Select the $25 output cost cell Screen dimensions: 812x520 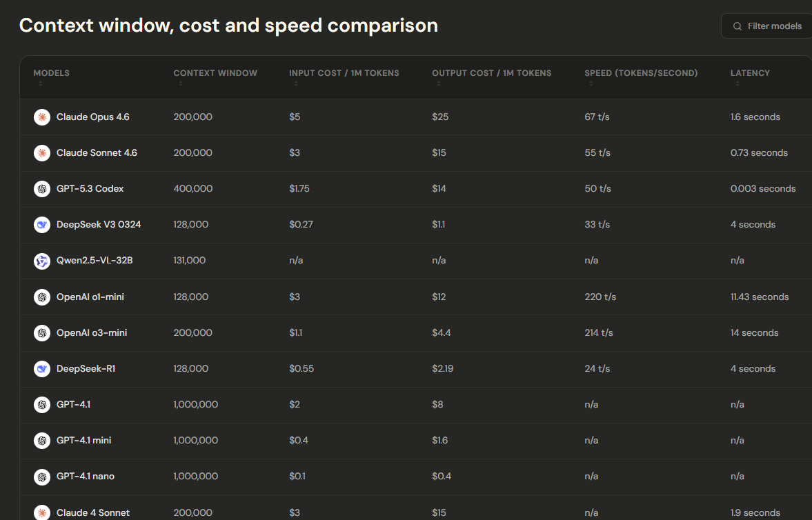coord(440,117)
